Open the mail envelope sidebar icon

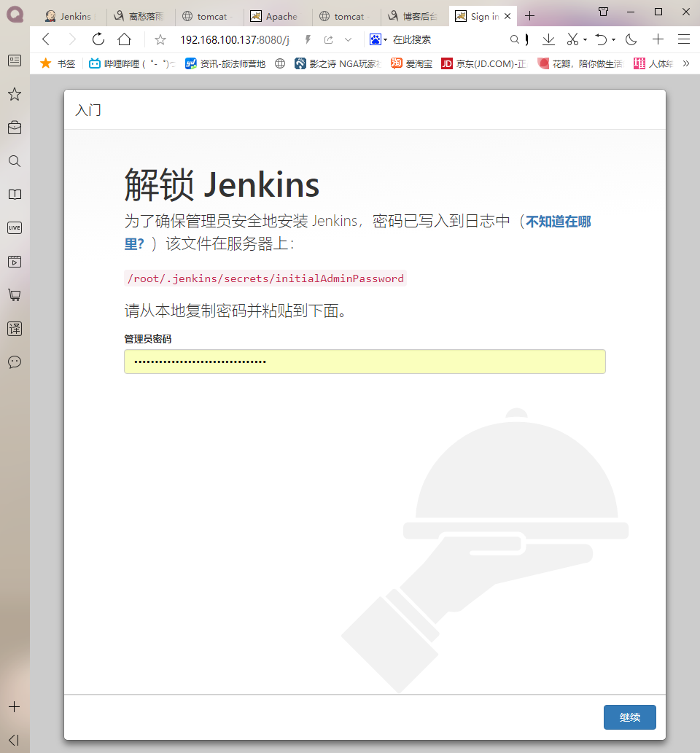(15, 128)
